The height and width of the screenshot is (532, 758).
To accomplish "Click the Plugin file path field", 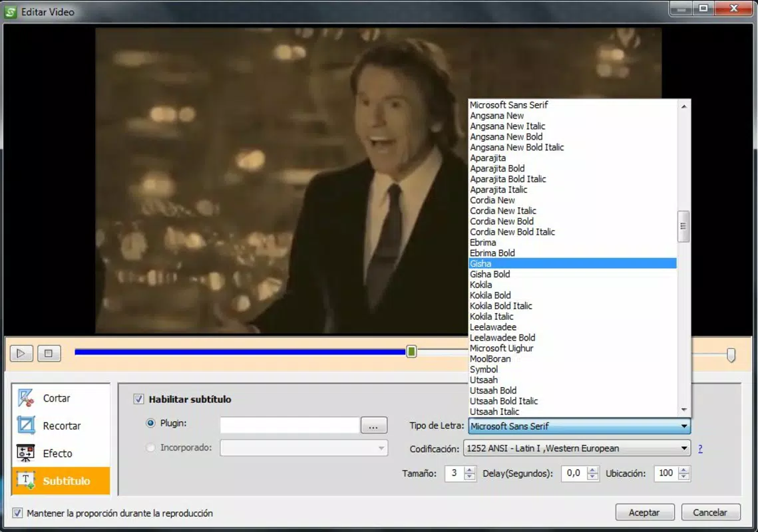I will (x=289, y=425).
